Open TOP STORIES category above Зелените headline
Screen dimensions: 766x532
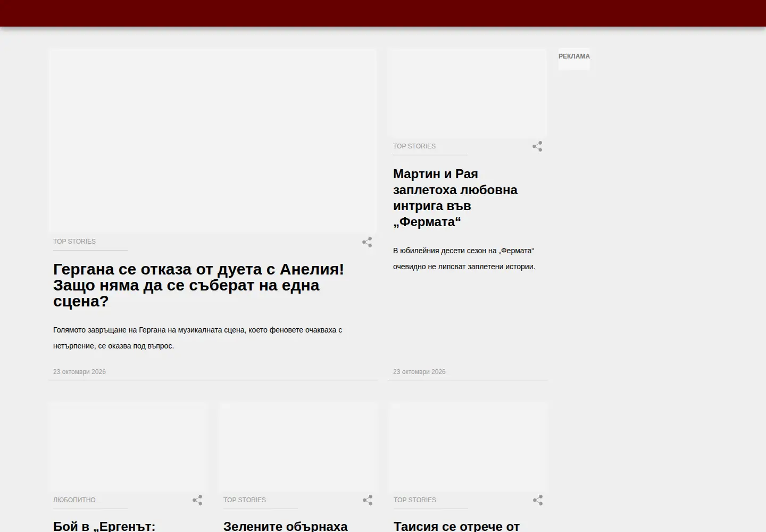pyautogui.click(x=245, y=500)
